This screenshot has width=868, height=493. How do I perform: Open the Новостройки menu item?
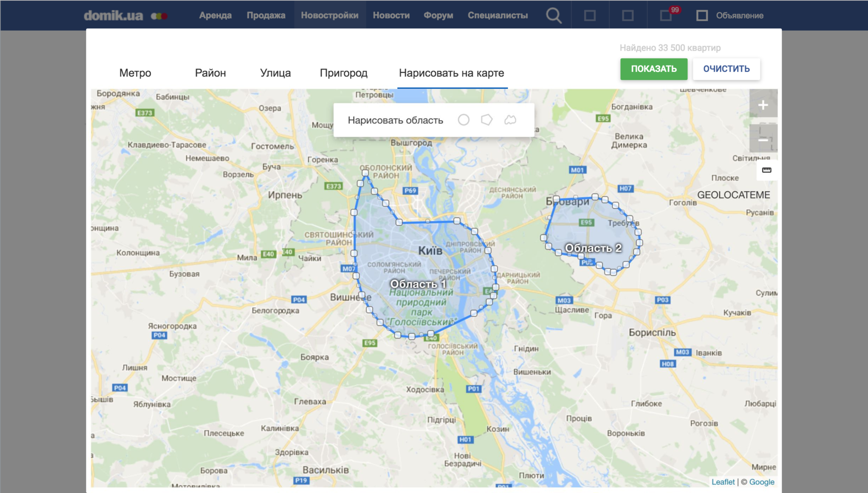click(330, 16)
